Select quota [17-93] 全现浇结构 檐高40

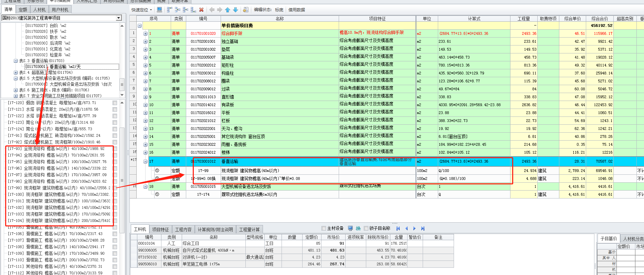point(56,149)
